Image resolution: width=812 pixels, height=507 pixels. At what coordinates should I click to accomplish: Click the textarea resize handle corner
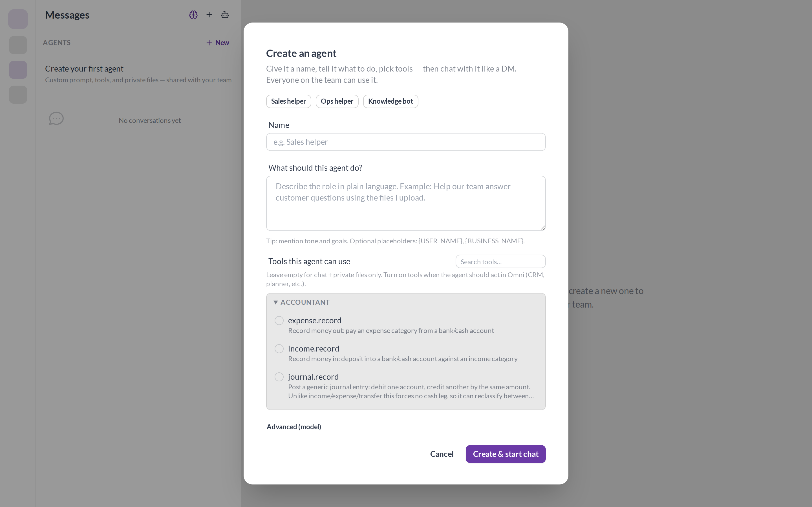tap(542, 228)
